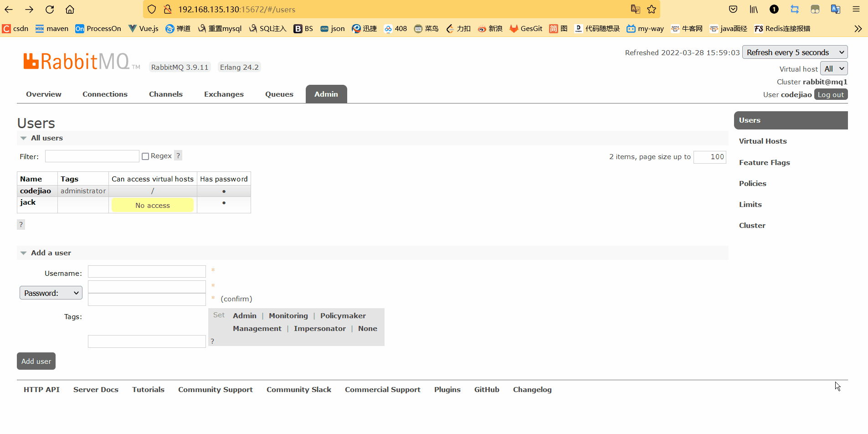Open the Refresh every 5 seconds dropdown
Viewport: 868px width, 434px height.
click(x=795, y=52)
